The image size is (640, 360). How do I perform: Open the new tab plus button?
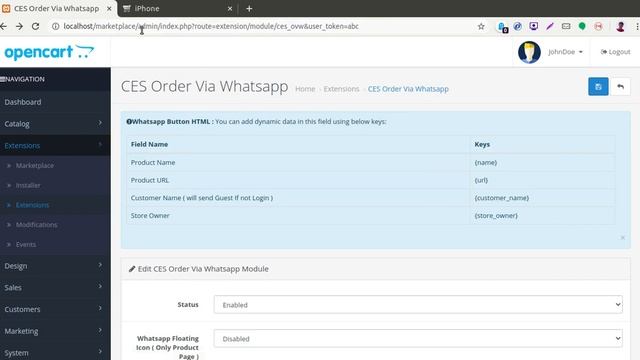(x=249, y=8)
